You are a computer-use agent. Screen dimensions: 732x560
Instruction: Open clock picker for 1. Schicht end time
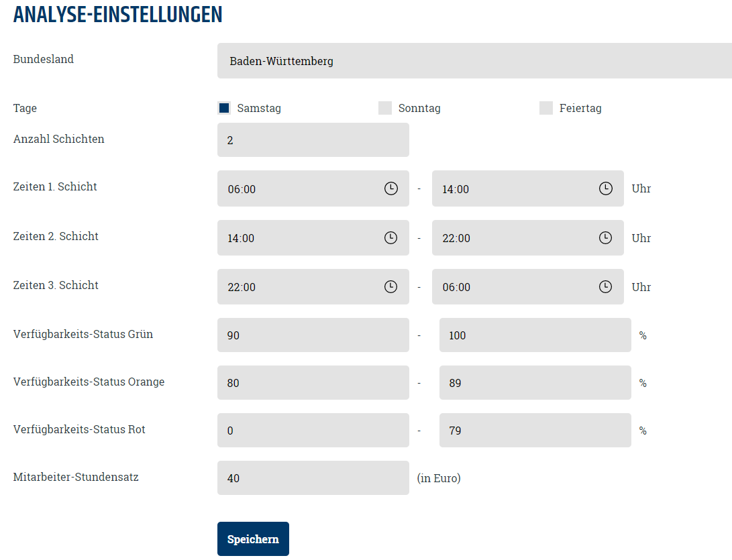point(605,188)
